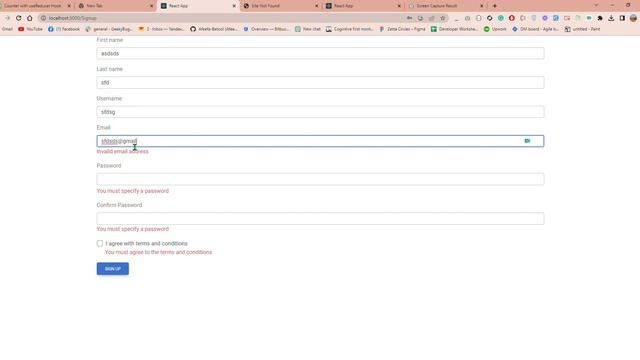Image resolution: width=640 pixels, height=360 pixels.
Task: Click the black circular extension icon
Action: 490,18
